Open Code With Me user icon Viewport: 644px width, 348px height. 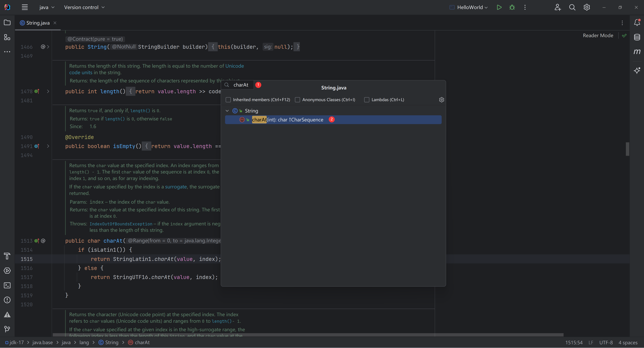click(558, 7)
